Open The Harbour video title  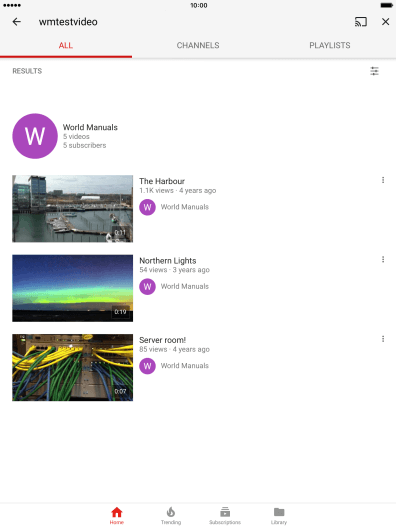pyautogui.click(x=162, y=181)
